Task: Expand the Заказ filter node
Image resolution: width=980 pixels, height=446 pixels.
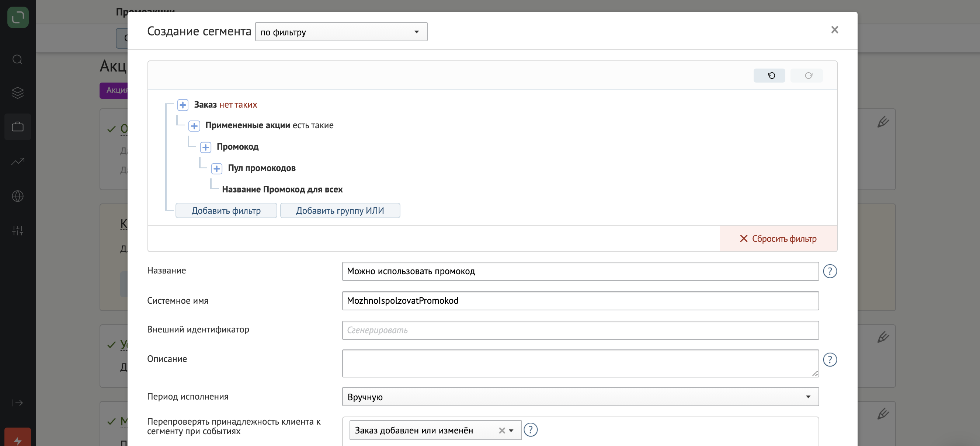Action: [x=183, y=105]
